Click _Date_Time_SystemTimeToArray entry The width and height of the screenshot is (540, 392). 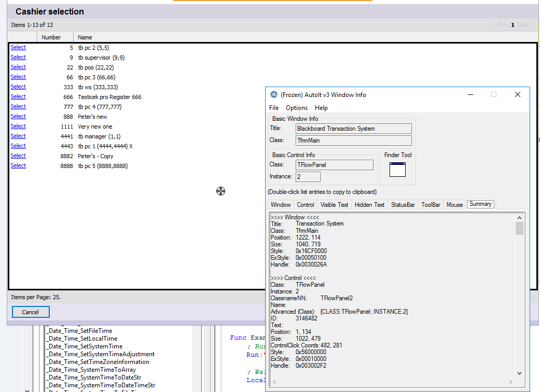[x=91, y=370]
